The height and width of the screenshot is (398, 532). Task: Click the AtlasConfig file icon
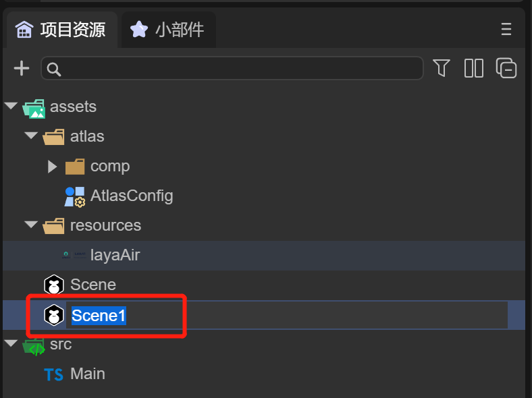[74, 196]
